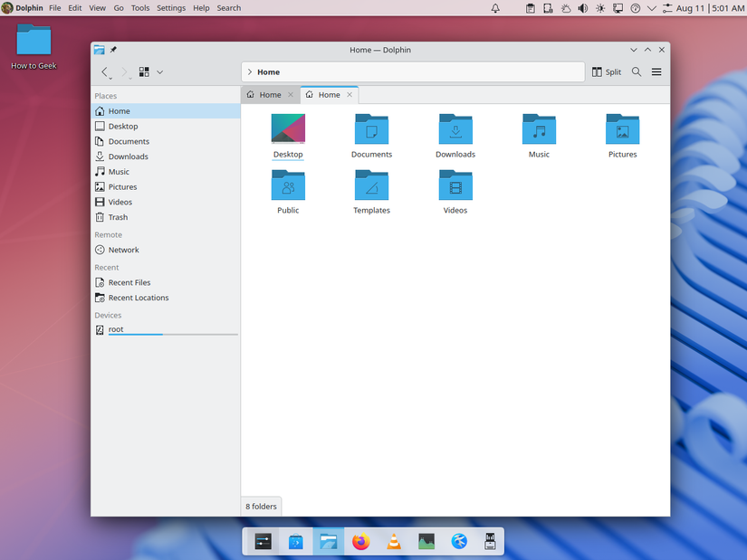747x560 pixels.
Task: Toggle Split view in Dolphin
Action: pos(605,71)
